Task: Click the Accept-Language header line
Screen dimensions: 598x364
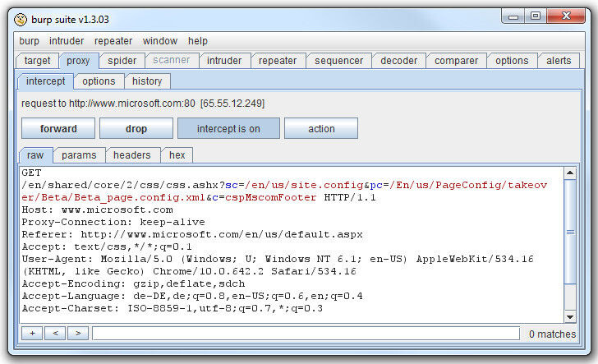Action: pyautogui.click(x=192, y=296)
